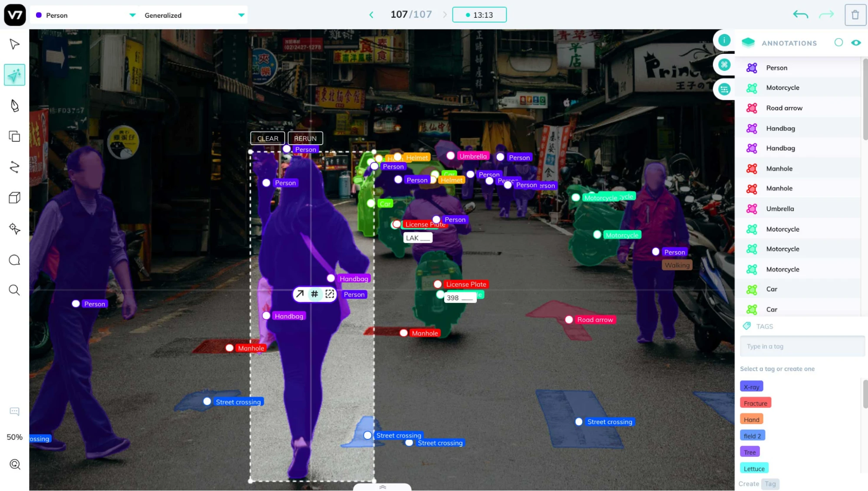Click the purple Person class color swatch
868x491 pixels.
[38, 15]
